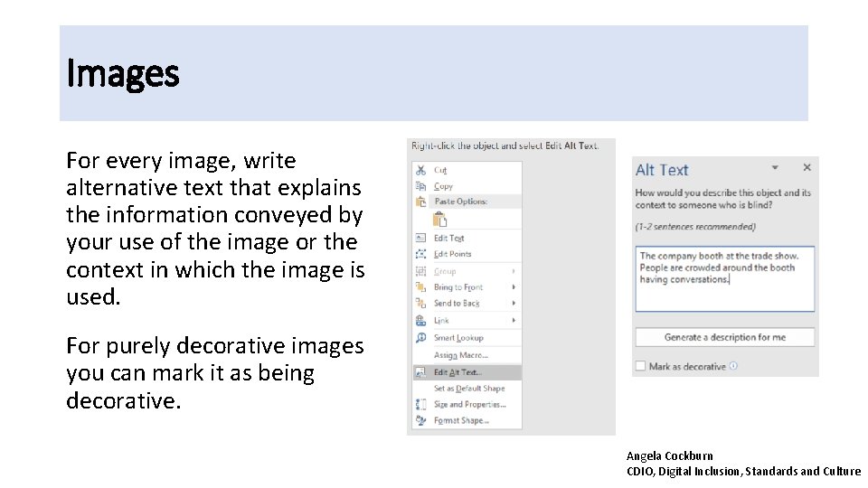Click the Images slide title
The width and height of the screenshot is (868, 488).
pyautogui.click(x=123, y=73)
